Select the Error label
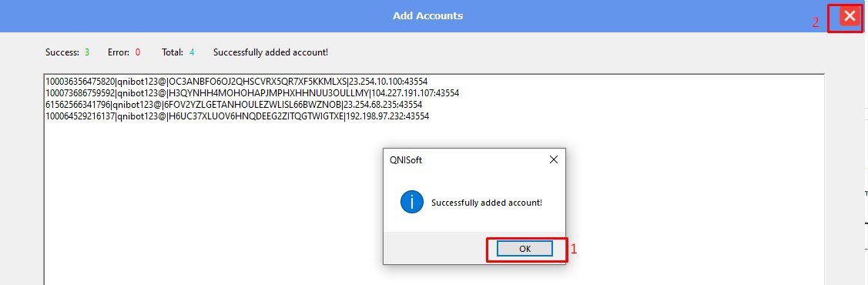Screen dimensions: 868x285 point(119,52)
